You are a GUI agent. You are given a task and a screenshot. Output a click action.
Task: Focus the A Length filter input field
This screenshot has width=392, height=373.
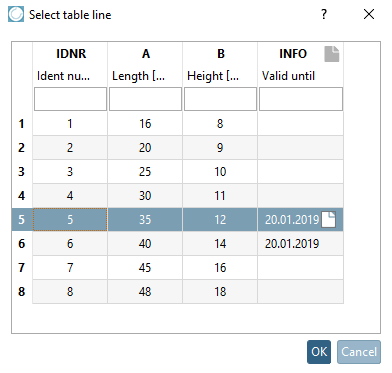[145, 99]
